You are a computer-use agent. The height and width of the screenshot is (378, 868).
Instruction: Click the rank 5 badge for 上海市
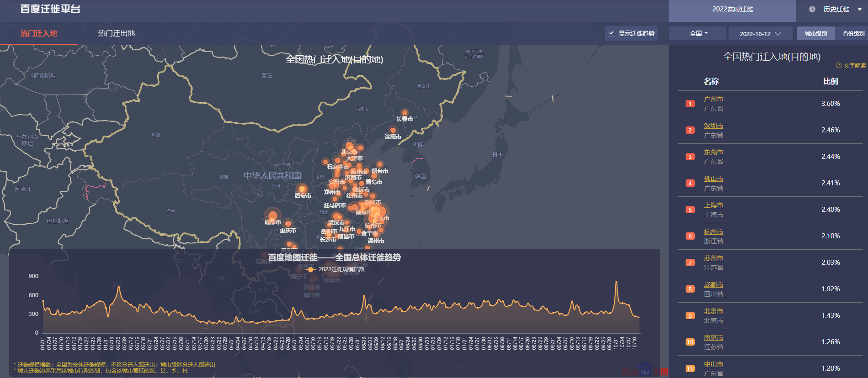point(690,210)
